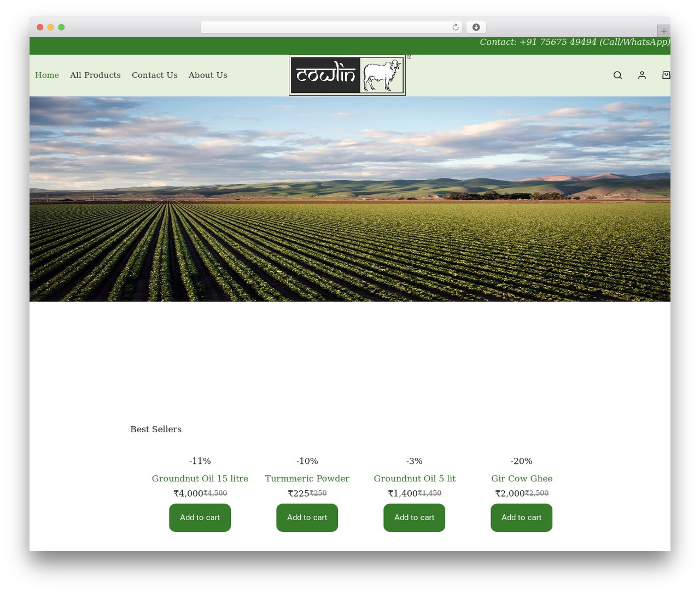Add Groundnut Oil 5 lit to cart
700x593 pixels.
coord(415,518)
